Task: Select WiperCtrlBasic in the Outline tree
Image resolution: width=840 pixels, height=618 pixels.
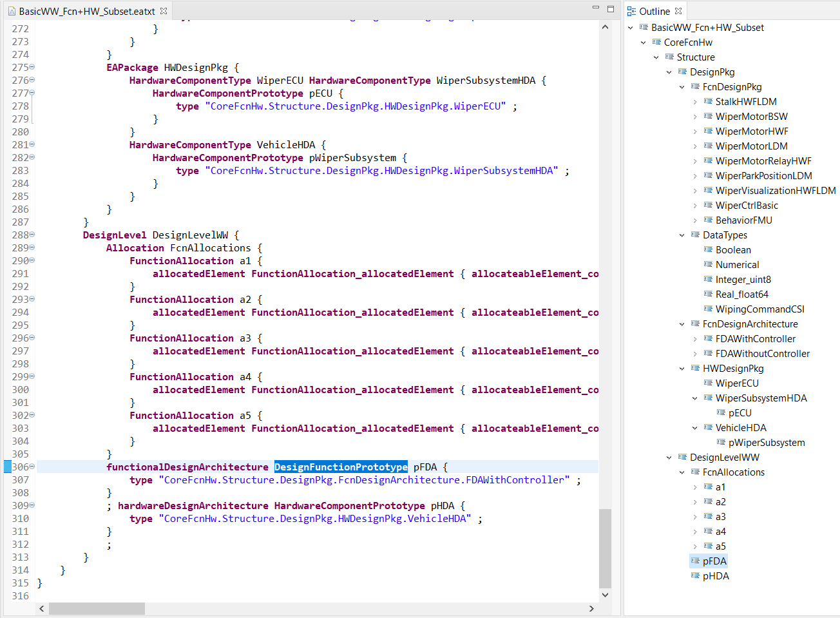Action: 746,205
